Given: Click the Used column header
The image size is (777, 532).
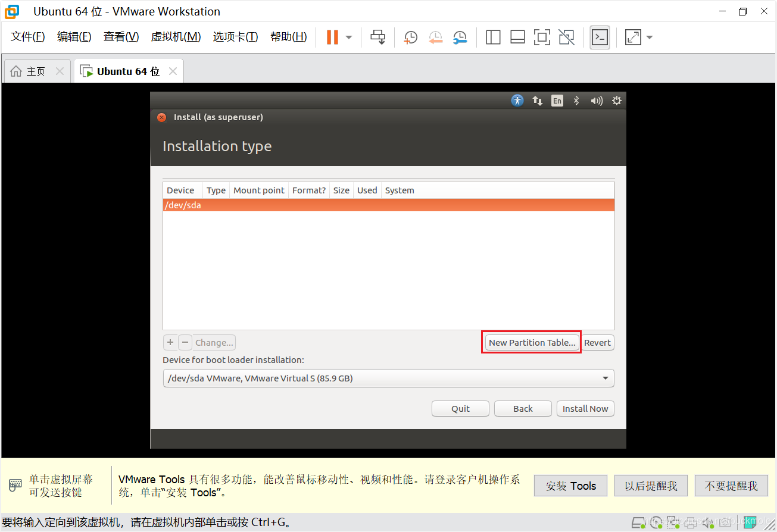Looking at the screenshot, I should tap(367, 190).
